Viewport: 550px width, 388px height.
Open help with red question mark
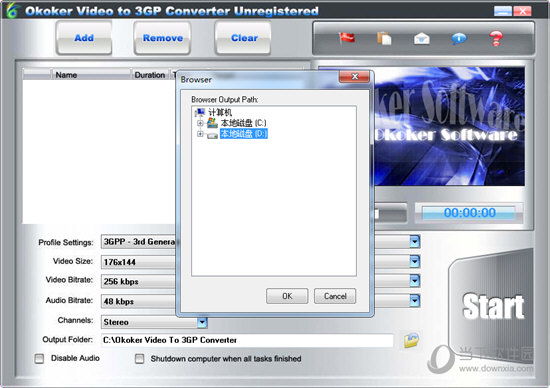(x=496, y=38)
